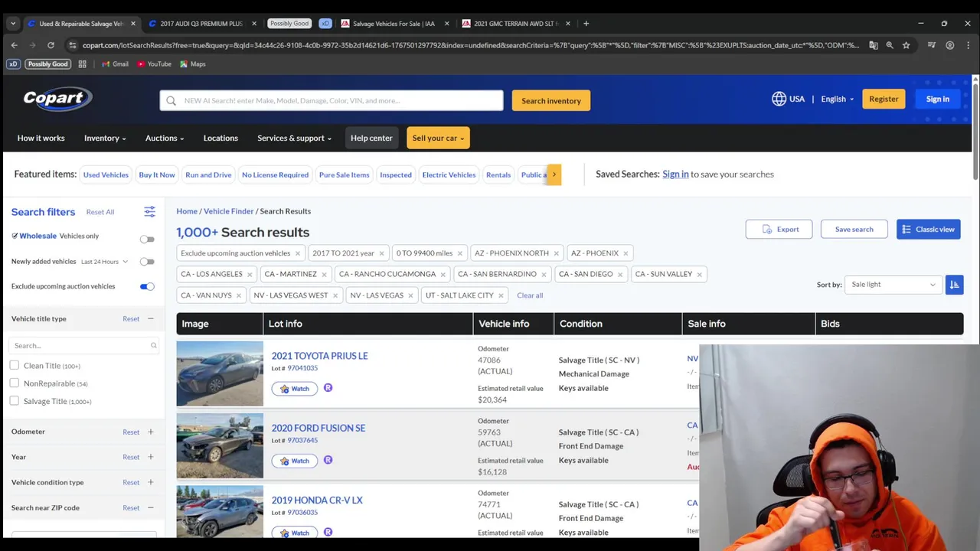This screenshot has height=551, width=980.
Task: Open the globe USA region selector
Action: pyautogui.click(x=788, y=99)
